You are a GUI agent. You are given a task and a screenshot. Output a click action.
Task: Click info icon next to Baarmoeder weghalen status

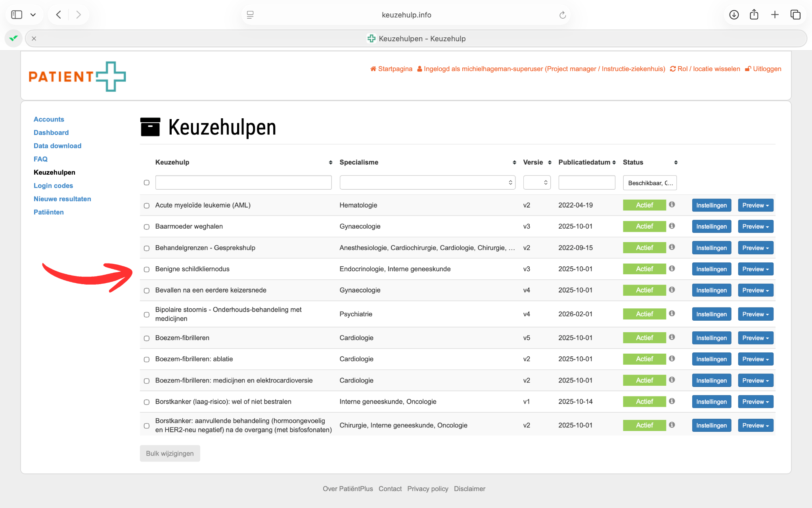click(x=672, y=226)
